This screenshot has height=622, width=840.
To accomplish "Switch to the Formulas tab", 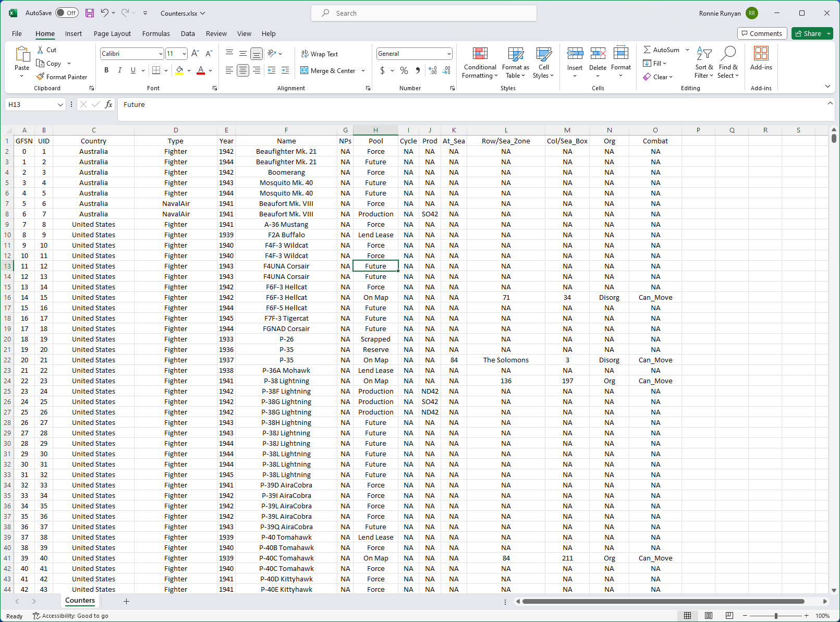I will point(156,33).
